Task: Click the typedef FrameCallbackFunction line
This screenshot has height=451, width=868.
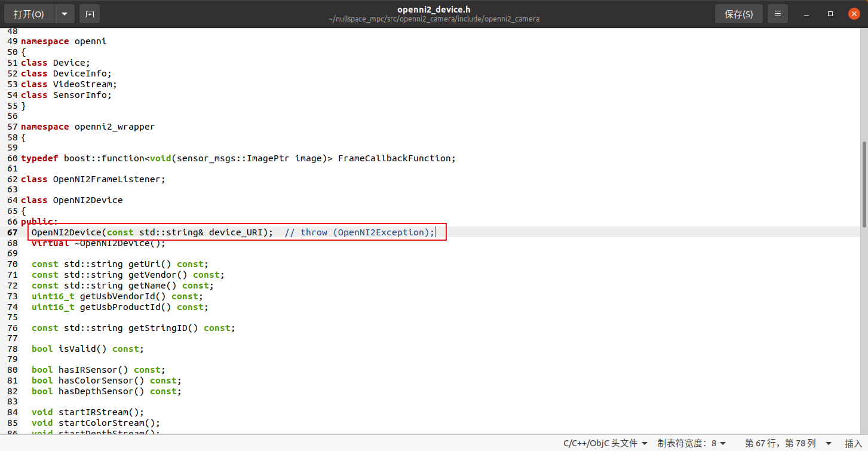Action: click(238, 158)
